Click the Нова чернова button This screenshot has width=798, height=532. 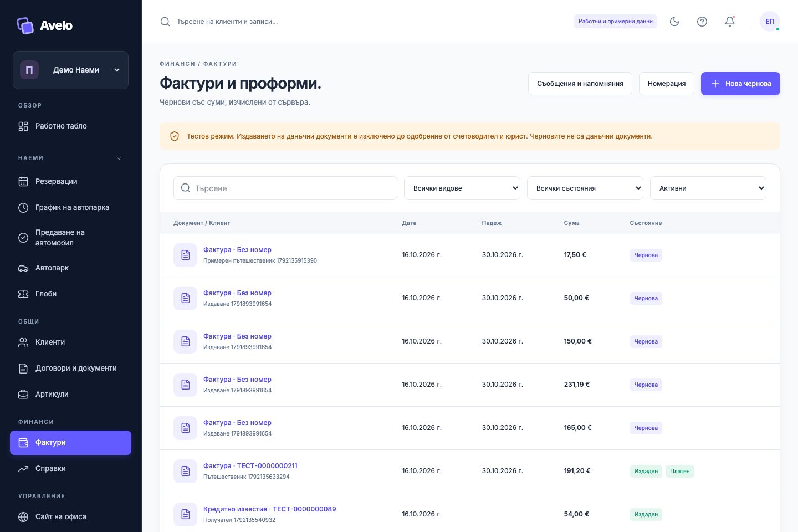point(740,84)
